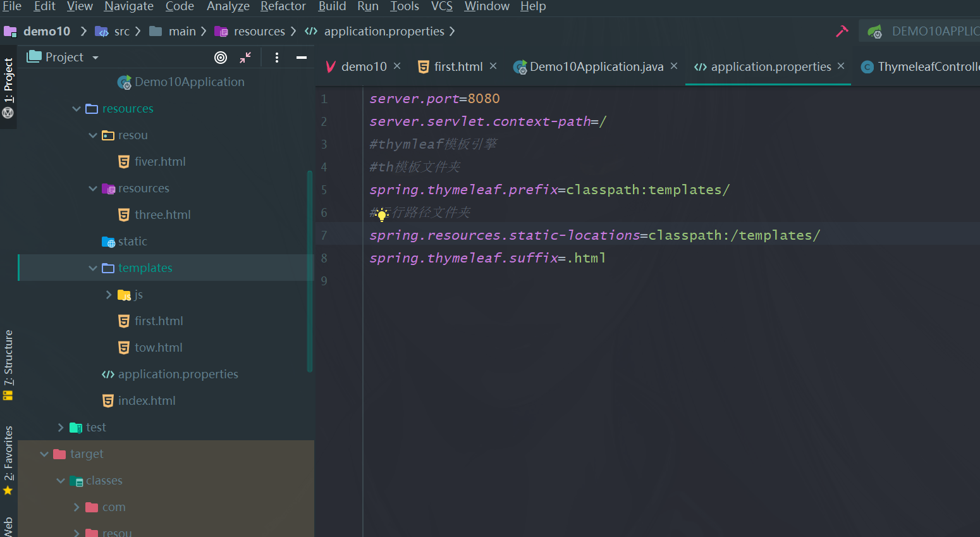Collapse the target folder
The height and width of the screenshot is (537, 980).
pos(44,454)
